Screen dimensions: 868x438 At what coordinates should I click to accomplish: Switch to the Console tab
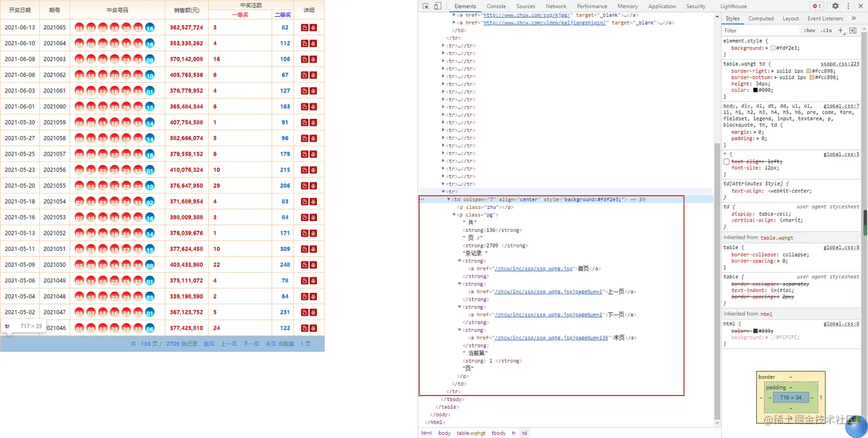tap(496, 6)
